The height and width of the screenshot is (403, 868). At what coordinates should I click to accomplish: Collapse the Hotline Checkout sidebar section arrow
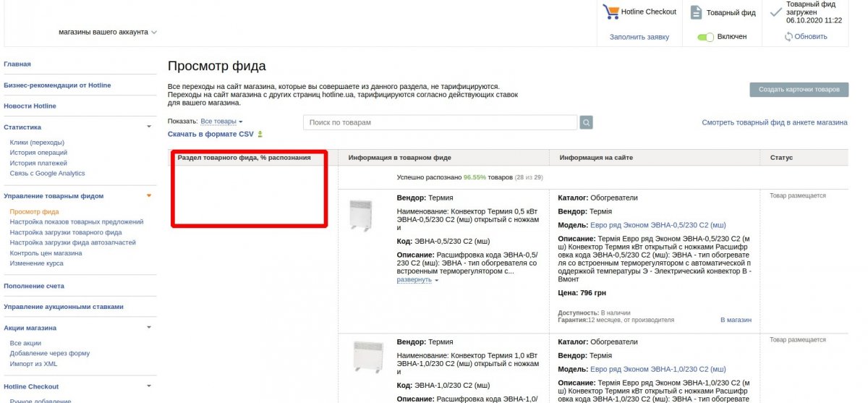149,386
